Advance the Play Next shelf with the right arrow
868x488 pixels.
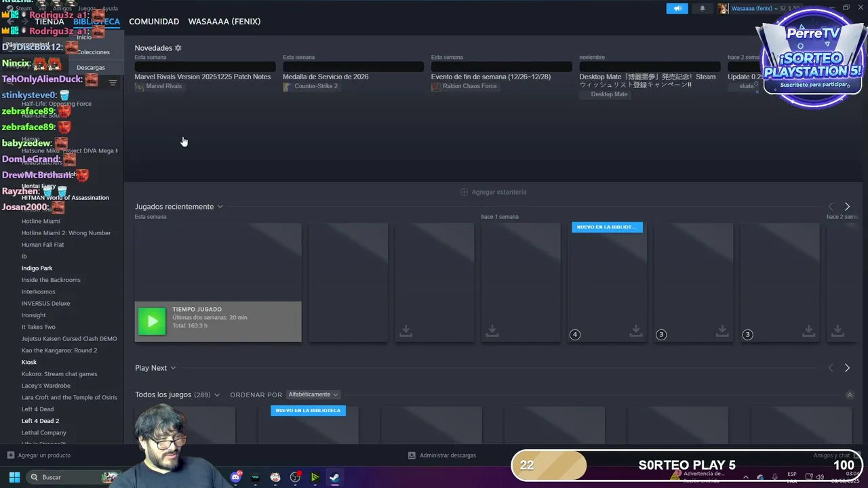click(847, 367)
